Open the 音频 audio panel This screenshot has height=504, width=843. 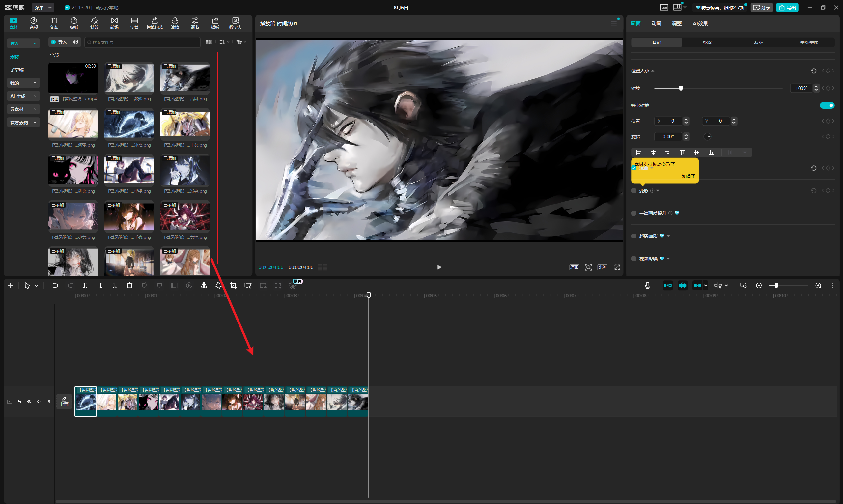pos(34,23)
